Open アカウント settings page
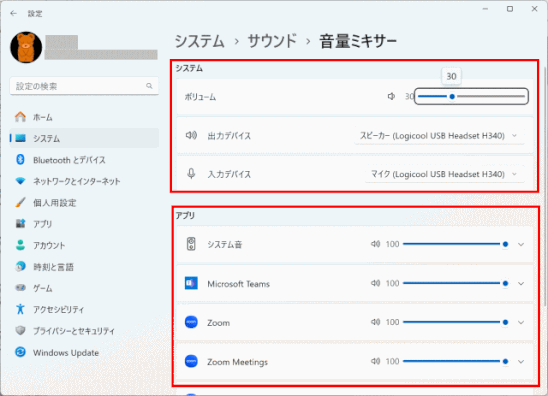548x396 pixels. click(x=84, y=245)
